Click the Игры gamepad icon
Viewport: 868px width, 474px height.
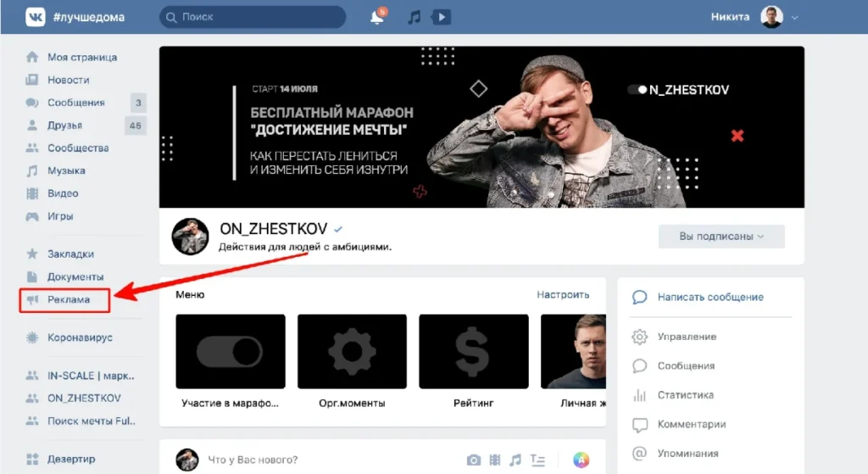[32, 216]
